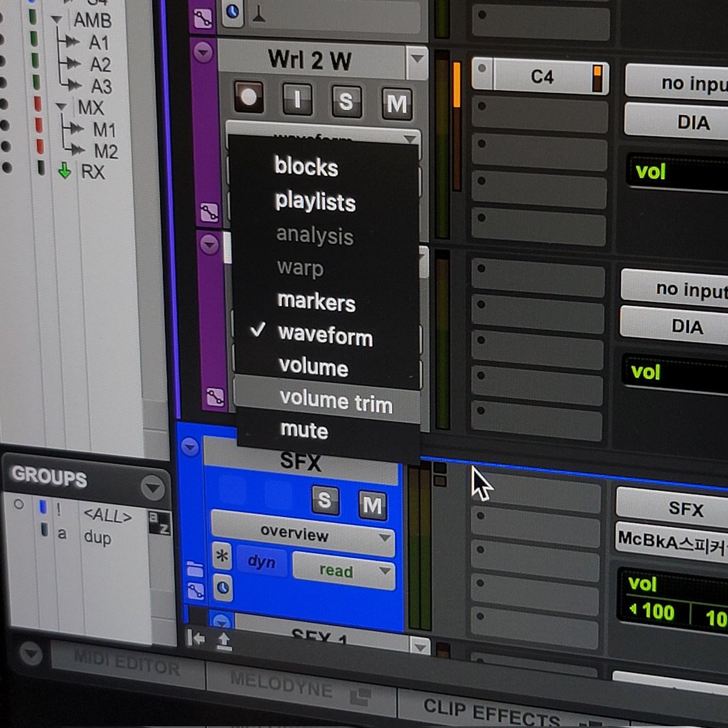
Task: Click the lower DIA output selector
Action: tap(675, 326)
